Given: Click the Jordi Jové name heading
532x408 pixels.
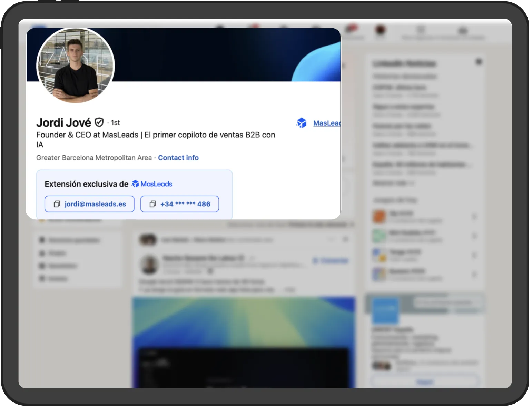Looking at the screenshot, I should point(64,122).
